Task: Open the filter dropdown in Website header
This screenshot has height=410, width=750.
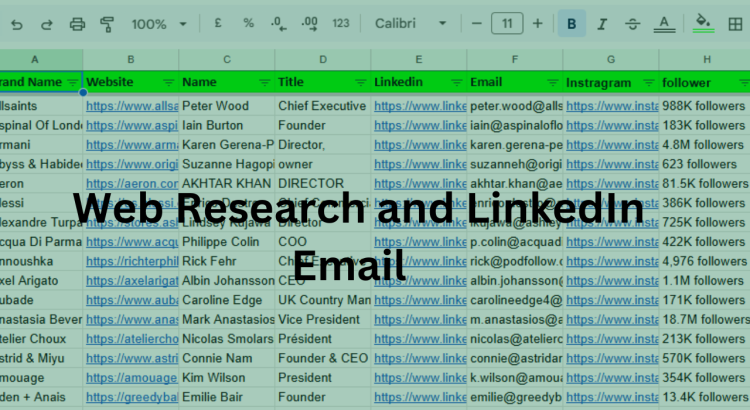Action: tap(168, 83)
